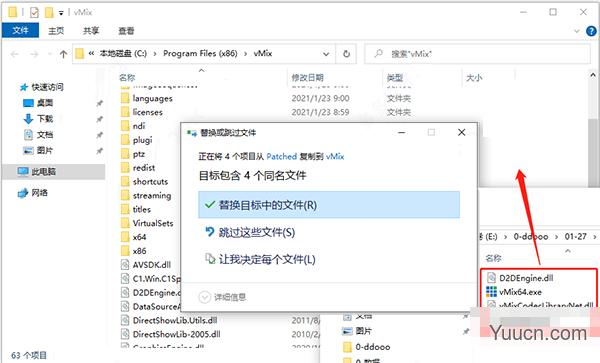The width and height of the screenshot is (600, 363).
Task: Click the forward navigation arrow
Action: coord(34,54)
